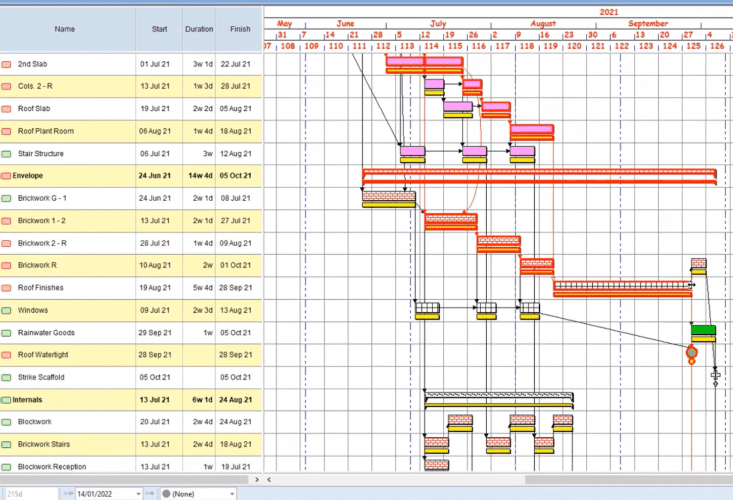Click the red icon beside 2nd Slab
The width and height of the screenshot is (733, 500).
(x=7, y=64)
